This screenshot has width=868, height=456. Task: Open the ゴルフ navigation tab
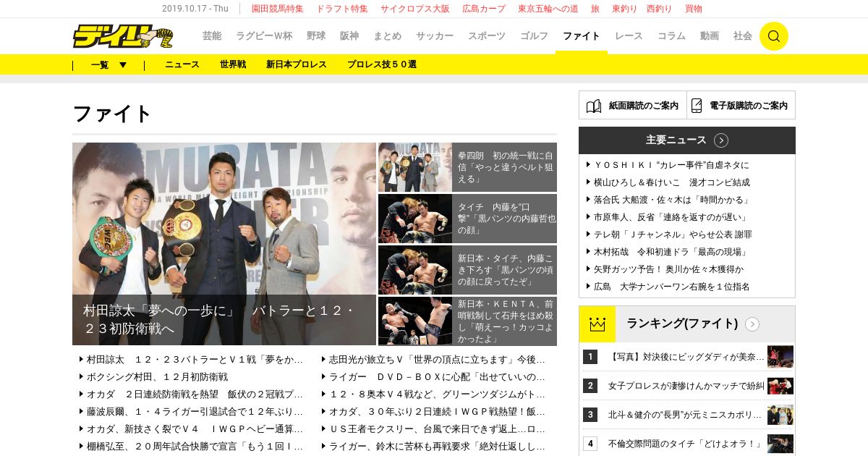point(535,36)
